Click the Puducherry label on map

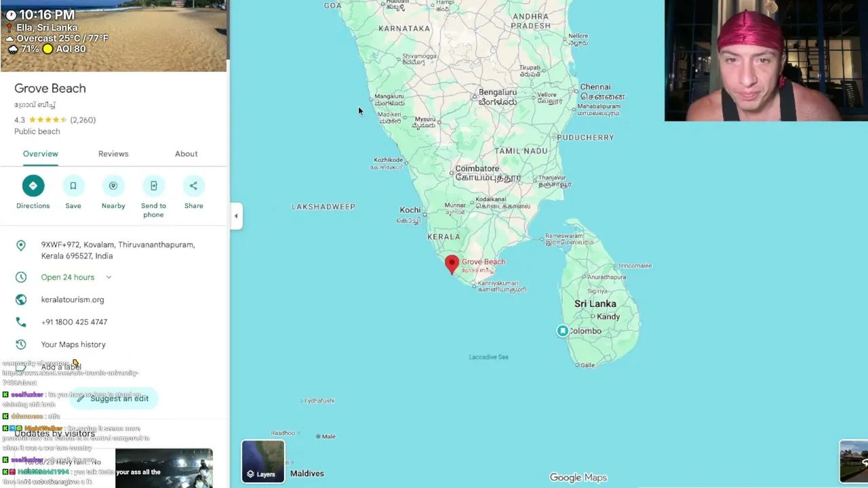click(x=585, y=138)
